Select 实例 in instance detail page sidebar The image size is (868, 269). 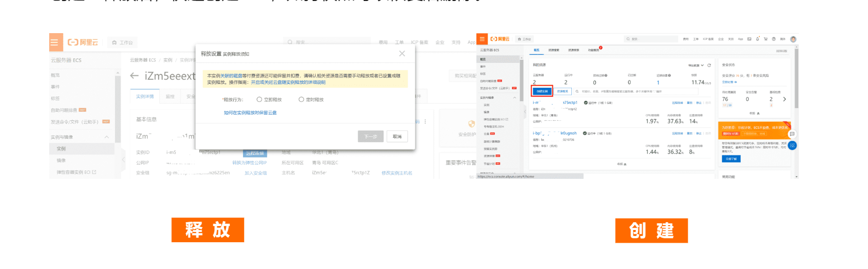81,149
